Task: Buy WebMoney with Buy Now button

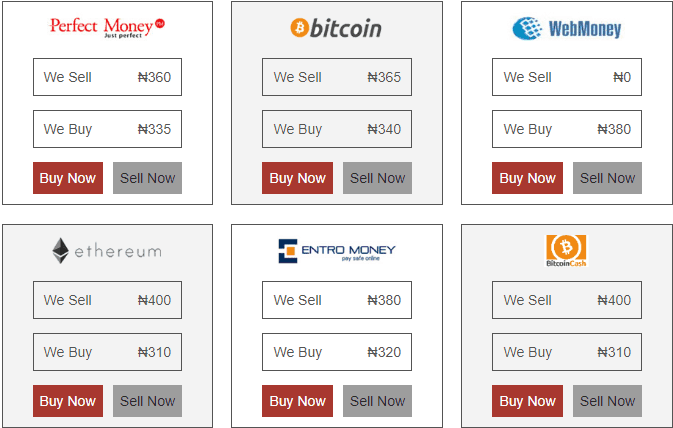Action: click(527, 178)
